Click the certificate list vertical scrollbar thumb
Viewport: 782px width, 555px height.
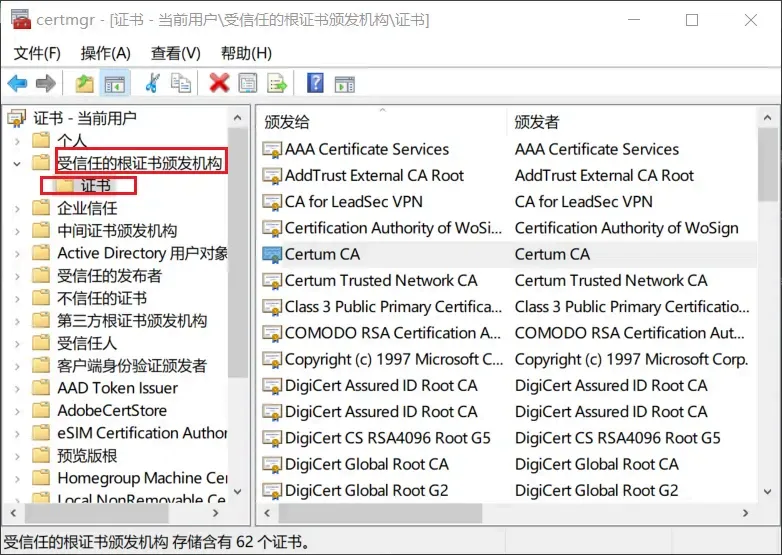(767, 165)
